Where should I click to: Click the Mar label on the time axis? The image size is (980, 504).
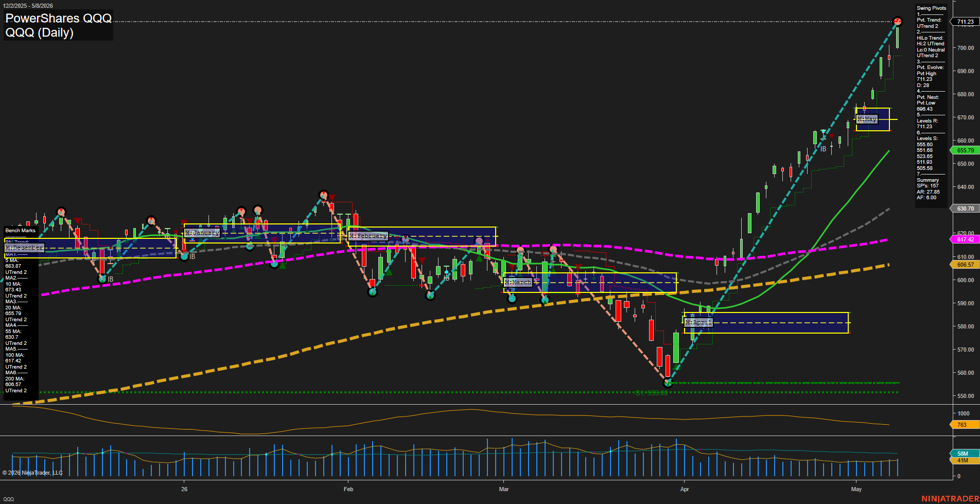(x=504, y=489)
